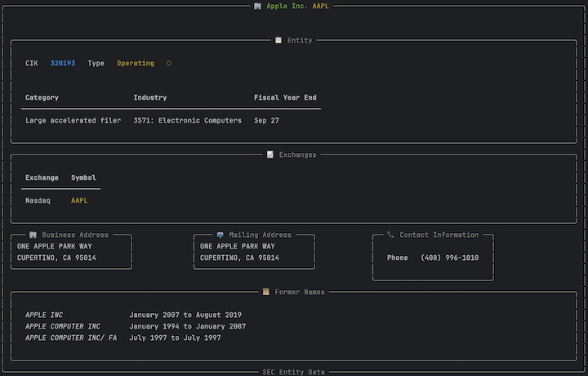Click the Phone label
The height and width of the screenshot is (376, 588).
click(x=398, y=257)
